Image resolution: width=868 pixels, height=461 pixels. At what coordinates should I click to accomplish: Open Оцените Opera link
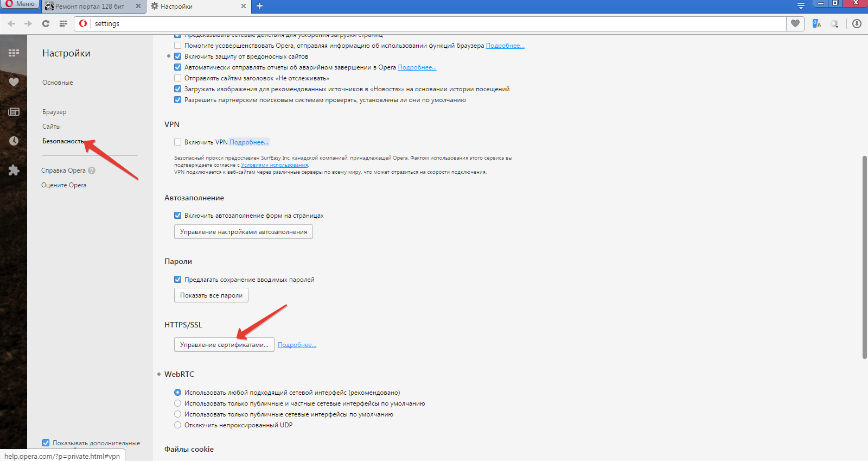click(64, 185)
